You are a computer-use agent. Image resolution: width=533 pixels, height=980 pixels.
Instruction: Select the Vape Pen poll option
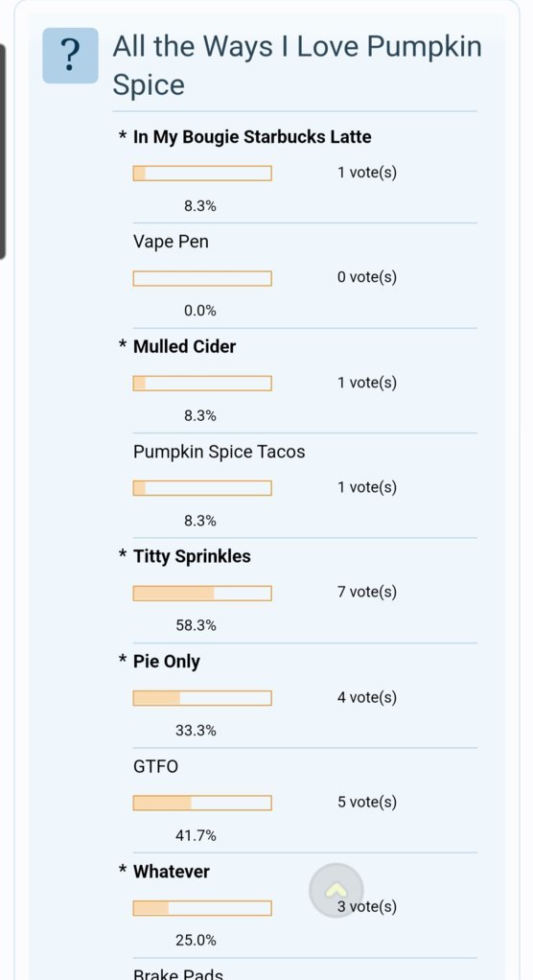tap(171, 242)
